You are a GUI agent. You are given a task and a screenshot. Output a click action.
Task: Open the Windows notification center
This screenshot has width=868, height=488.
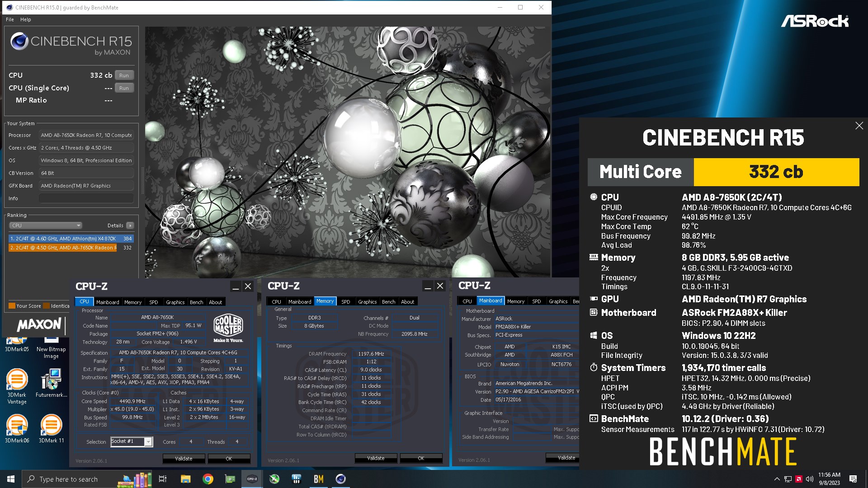tap(853, 479)
